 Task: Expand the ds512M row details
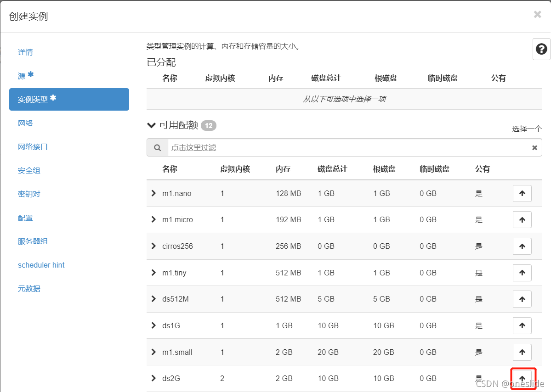[x=153, y=299]
